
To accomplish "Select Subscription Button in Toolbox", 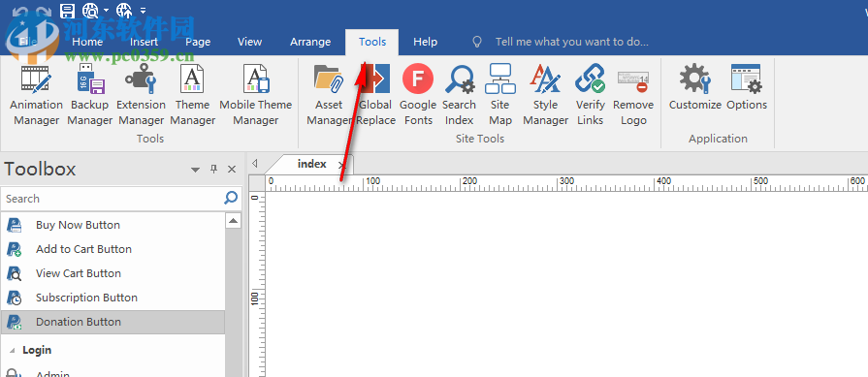I will click(x=113, y=298).
